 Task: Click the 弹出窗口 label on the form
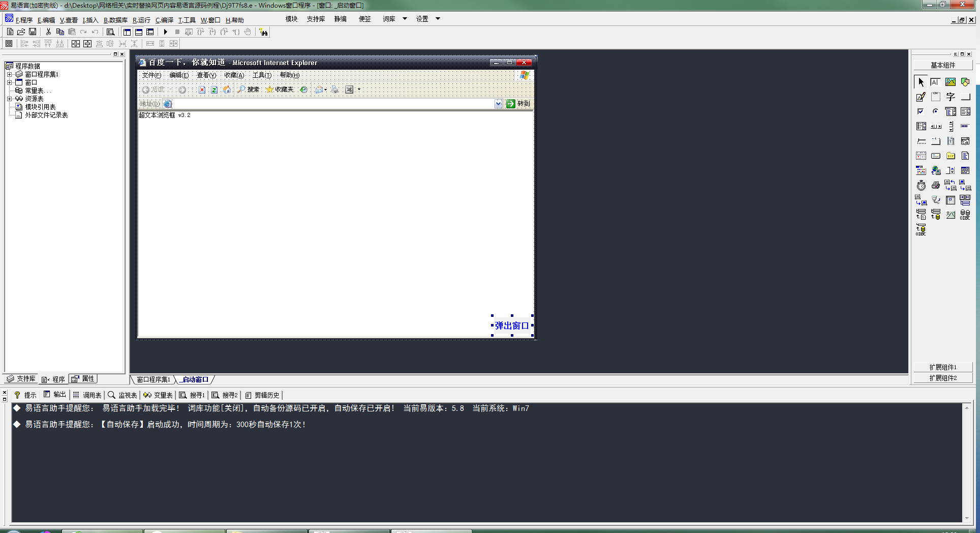point(512,325)
